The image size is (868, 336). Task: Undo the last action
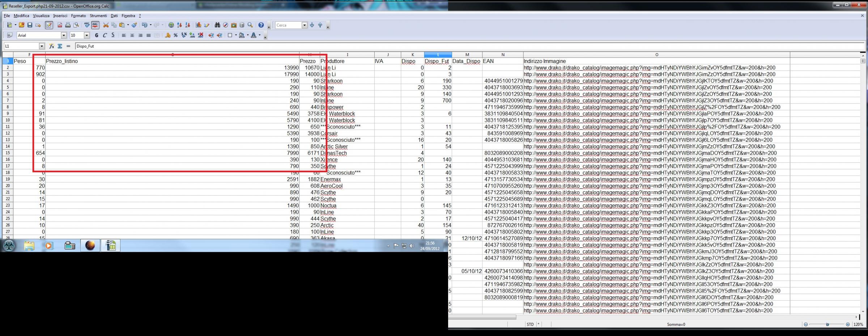pyautogui.click(x=145, y=25)
